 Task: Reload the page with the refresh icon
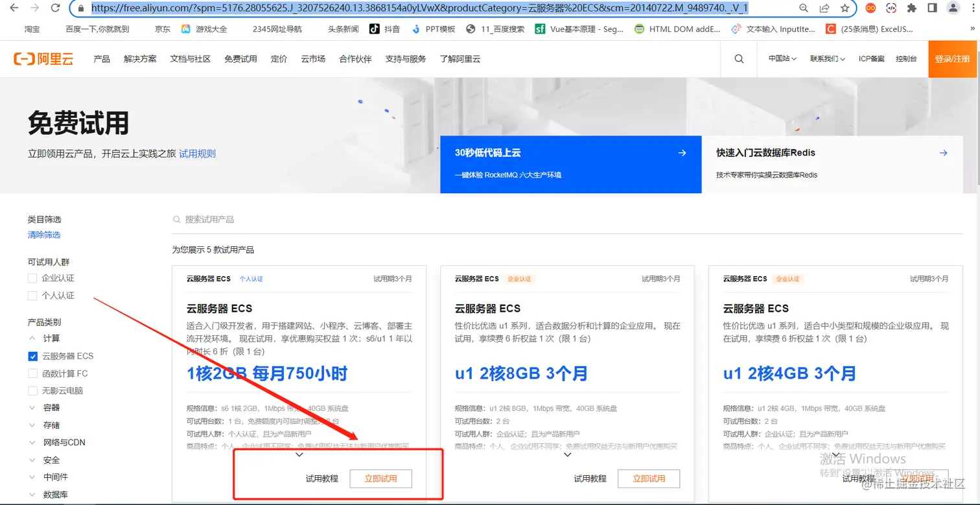point(56,8)
